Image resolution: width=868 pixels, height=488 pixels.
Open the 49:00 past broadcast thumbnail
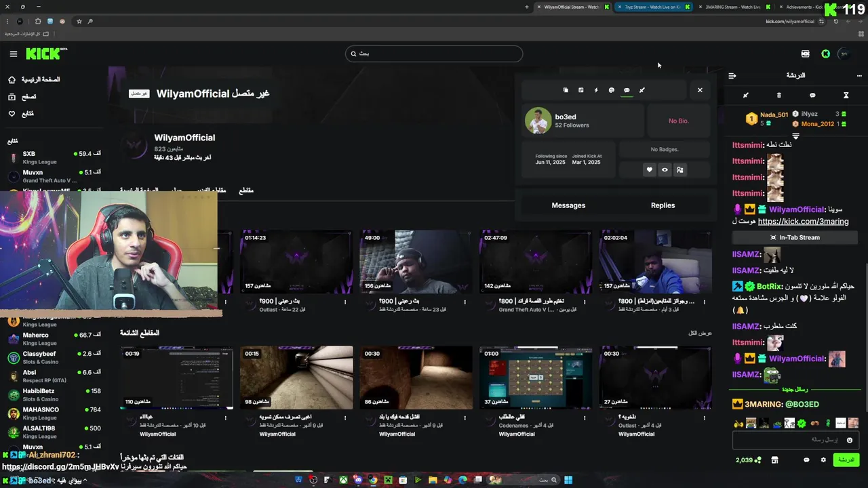pos(416,262)
